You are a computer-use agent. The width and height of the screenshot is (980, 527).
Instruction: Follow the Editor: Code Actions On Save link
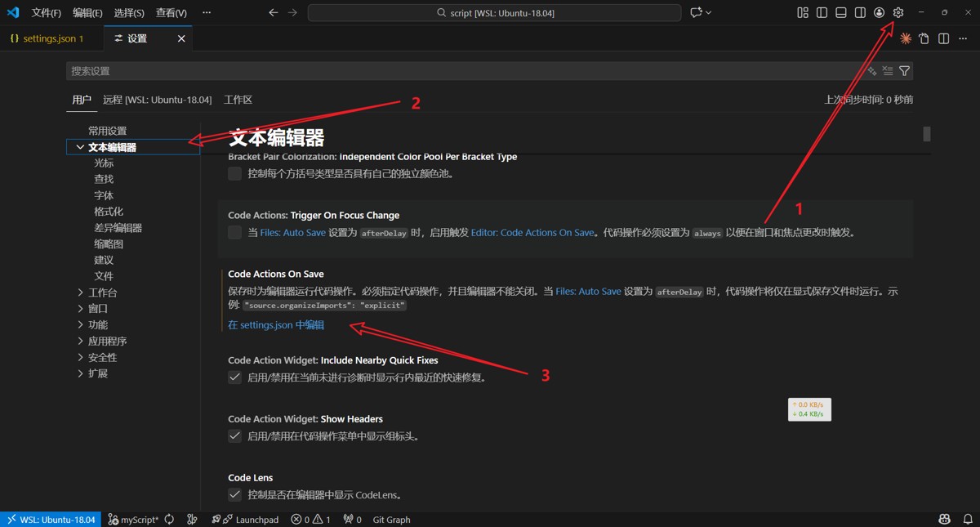click(x=532, y=233)
